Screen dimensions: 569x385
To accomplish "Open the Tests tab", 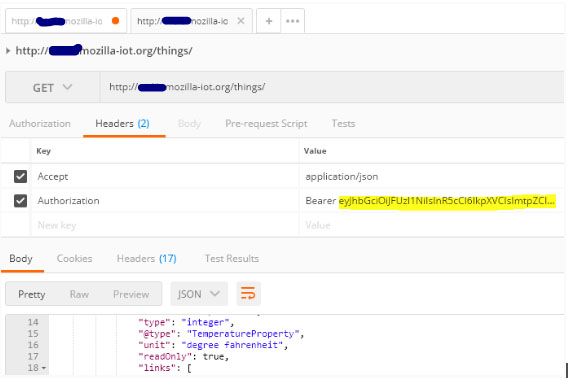I will tap(343, 123).
